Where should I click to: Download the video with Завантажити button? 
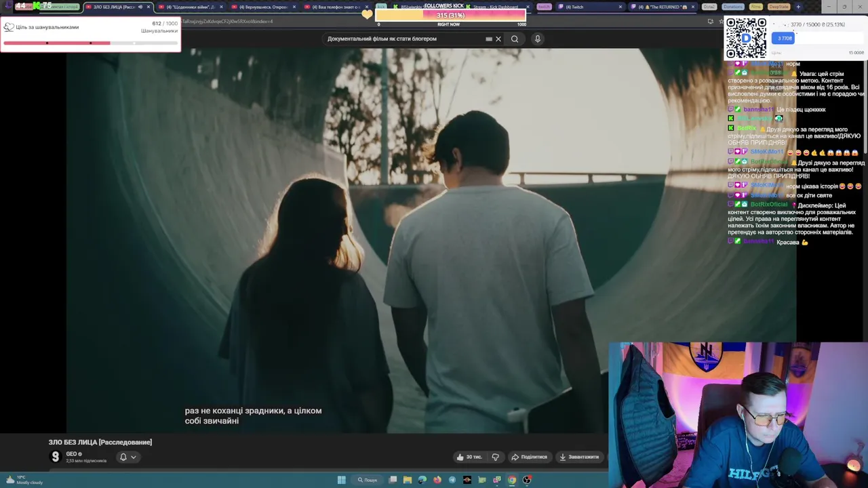[580, 457]
